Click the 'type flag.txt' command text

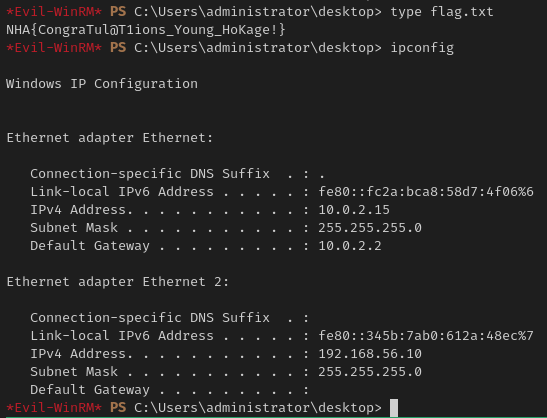442,12
